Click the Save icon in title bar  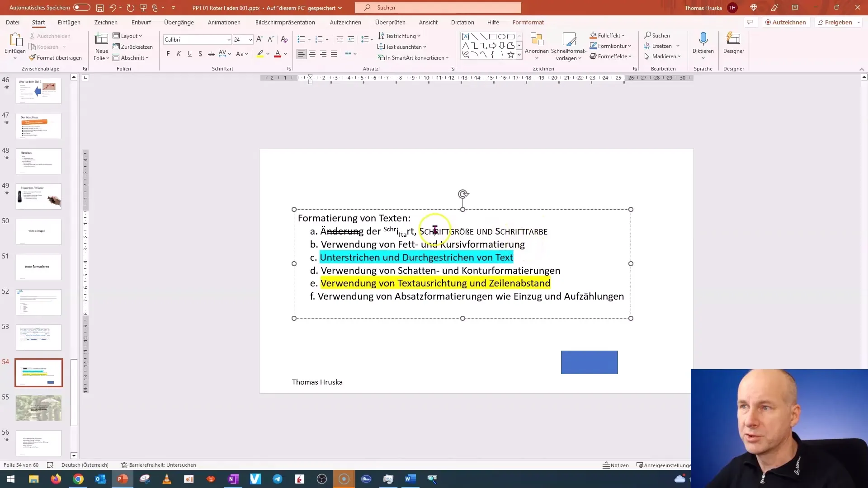point(100,8)
